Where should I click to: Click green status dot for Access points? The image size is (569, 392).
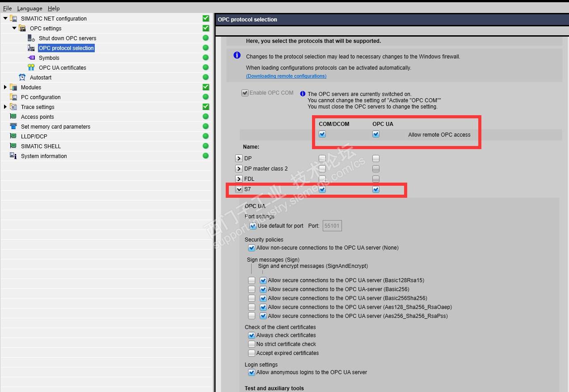(206, 117)
